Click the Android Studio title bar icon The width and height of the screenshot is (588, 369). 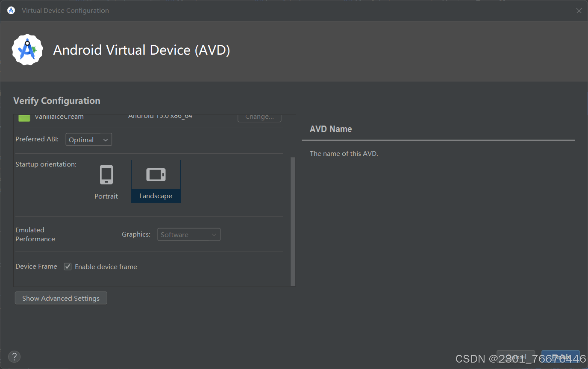coord(11,10)
